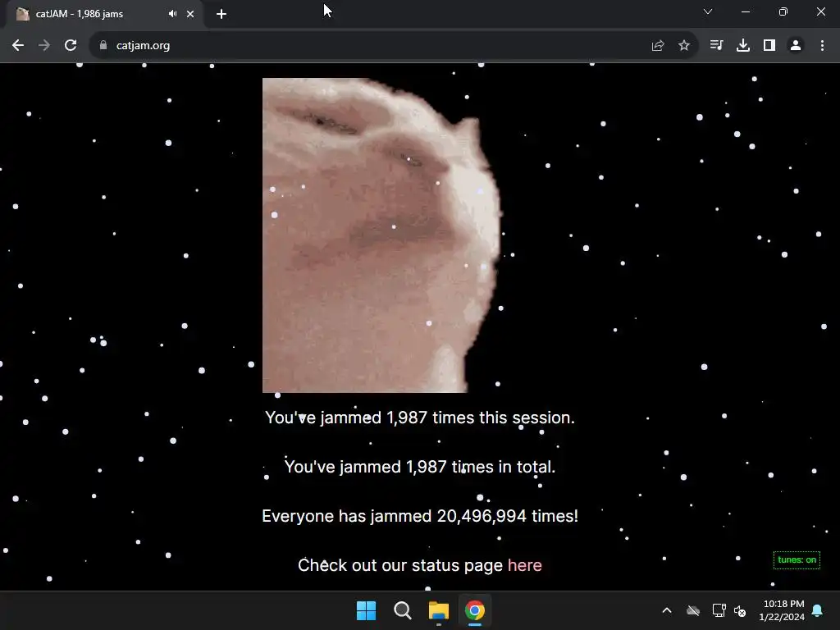Open the status page 'here' link
This screenshot has width=840, height=630.
[x=524, y=565]
